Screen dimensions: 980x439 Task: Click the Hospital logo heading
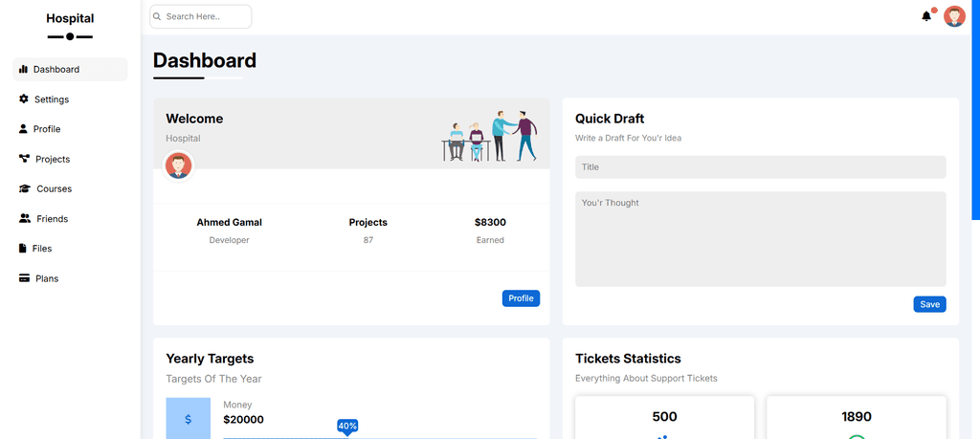click(x=70, y=19)
